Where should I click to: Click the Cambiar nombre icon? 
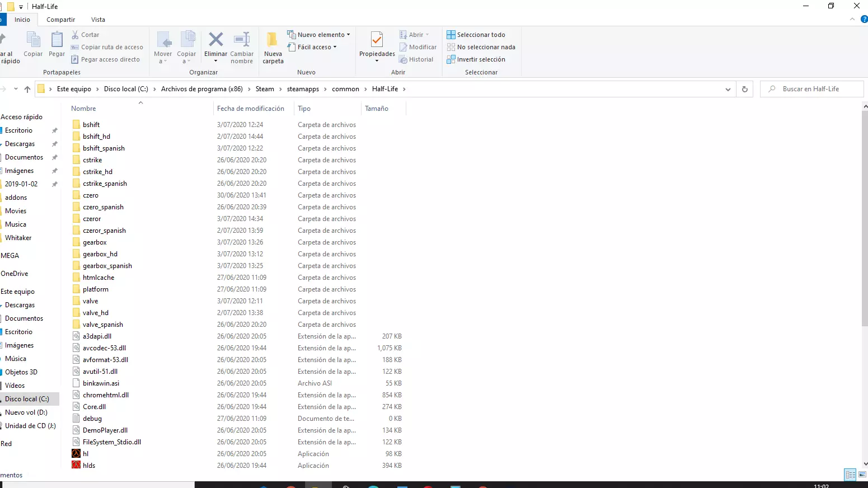point(242,39)
